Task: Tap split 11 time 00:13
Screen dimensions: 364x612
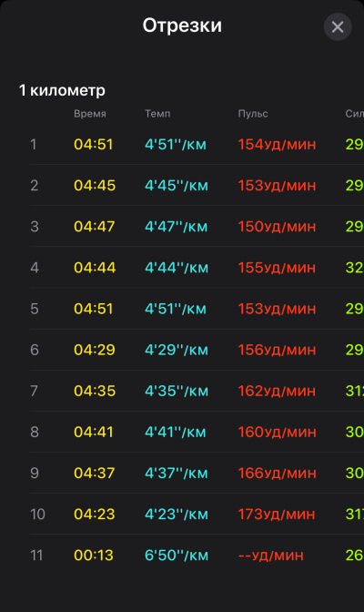Action: tap(93, 556)
